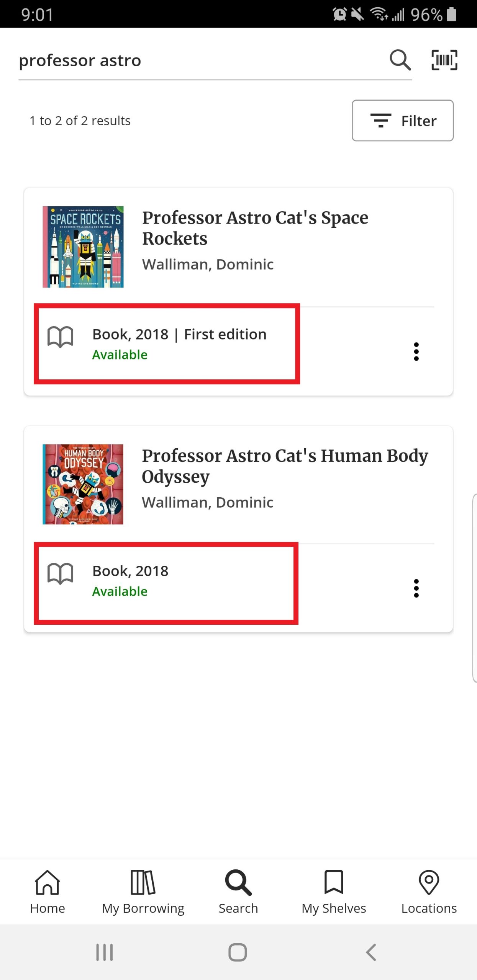
Task: Tap Android back navigation arrow
Action: click(x=371, y=952)
